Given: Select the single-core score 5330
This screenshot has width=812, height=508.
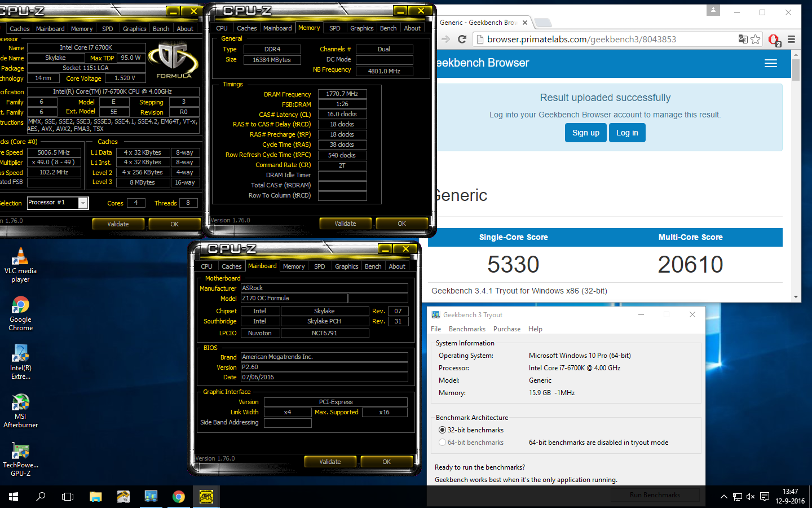Looking at the screenshot, I should [513, 264].
